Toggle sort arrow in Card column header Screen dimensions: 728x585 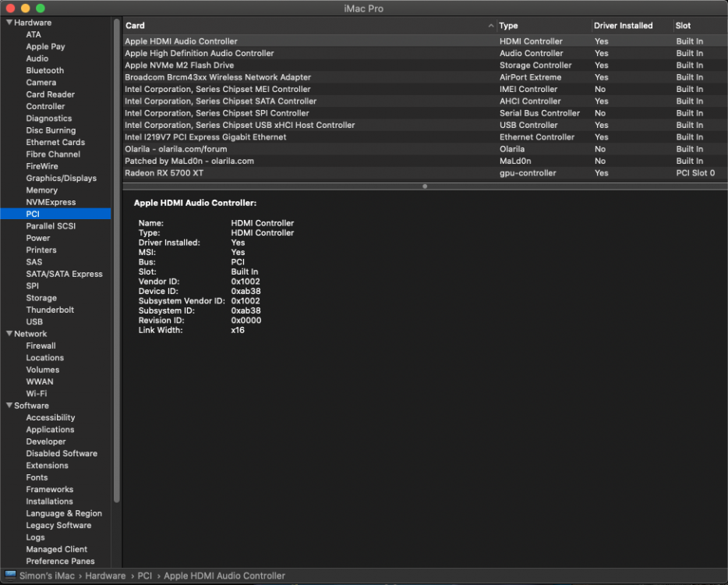tap(491, 26)
